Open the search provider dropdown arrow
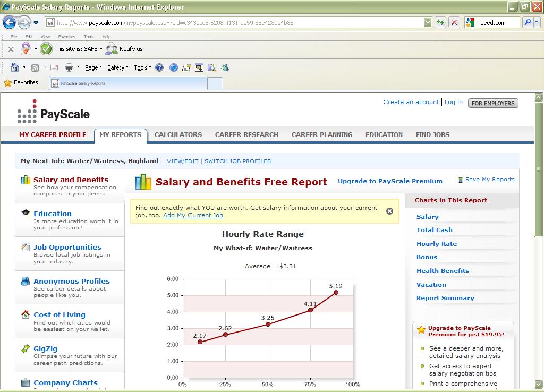544x392 pixels. pos(537,22)
